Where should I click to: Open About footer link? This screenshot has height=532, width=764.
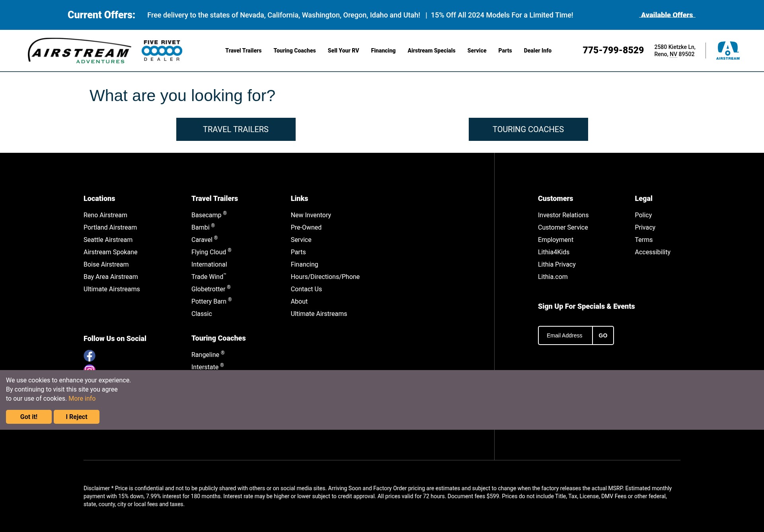pos(299,301)
